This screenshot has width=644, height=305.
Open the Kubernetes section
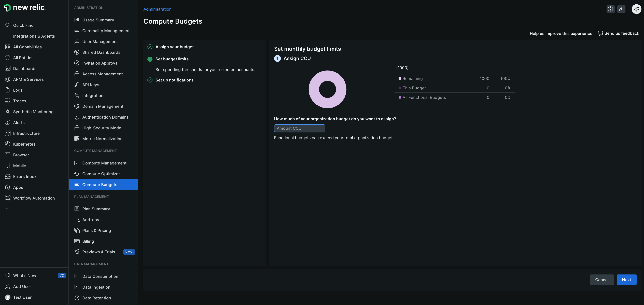tap(24, 144)
